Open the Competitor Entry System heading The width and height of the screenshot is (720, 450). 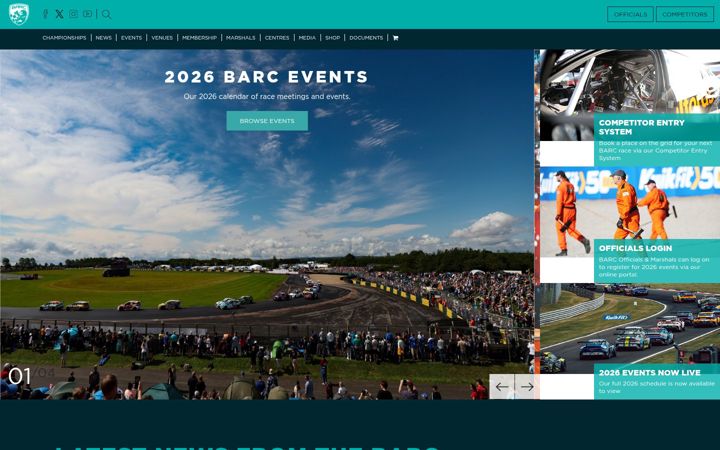(x=641, y=127)
